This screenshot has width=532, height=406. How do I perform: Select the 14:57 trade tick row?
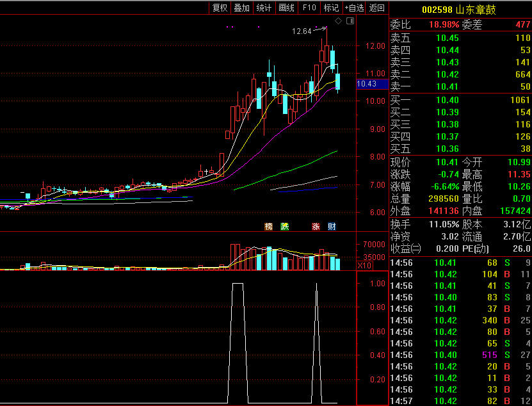point(460,402)
